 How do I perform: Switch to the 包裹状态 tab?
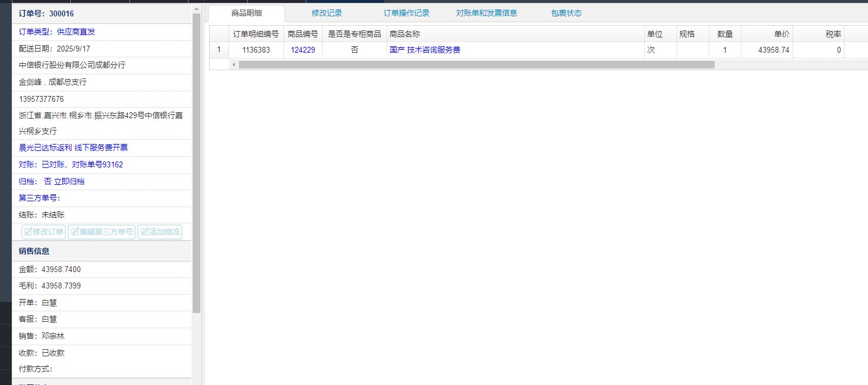coord(566,13)
